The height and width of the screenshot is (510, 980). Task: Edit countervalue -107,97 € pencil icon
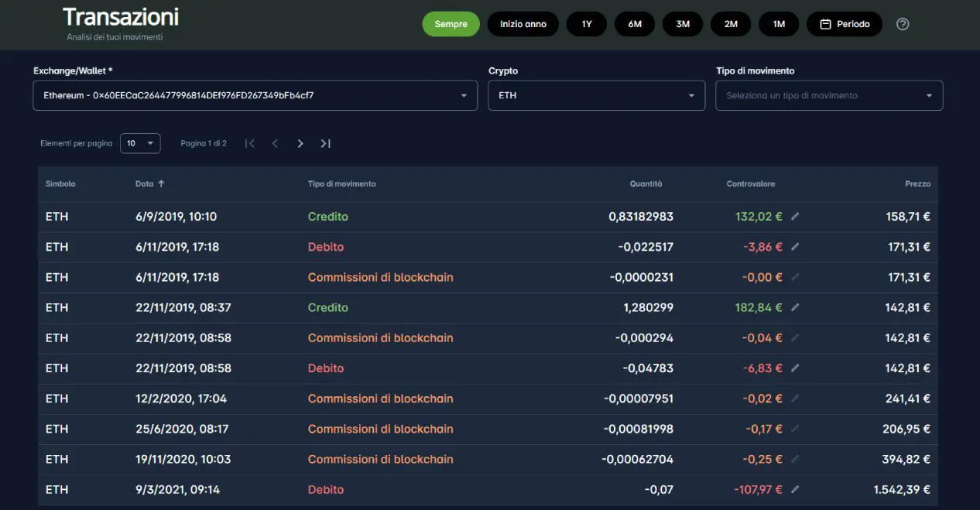click(x=795, y=489)
